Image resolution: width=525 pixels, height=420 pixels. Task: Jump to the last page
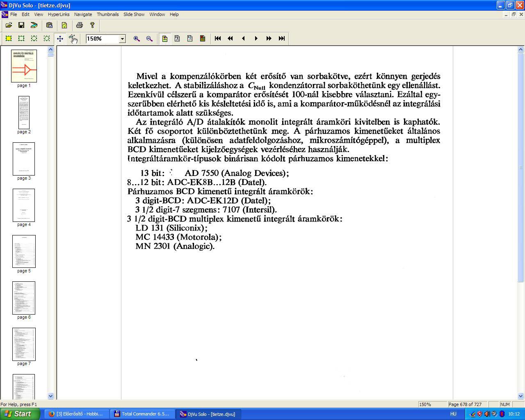point(281,39)
